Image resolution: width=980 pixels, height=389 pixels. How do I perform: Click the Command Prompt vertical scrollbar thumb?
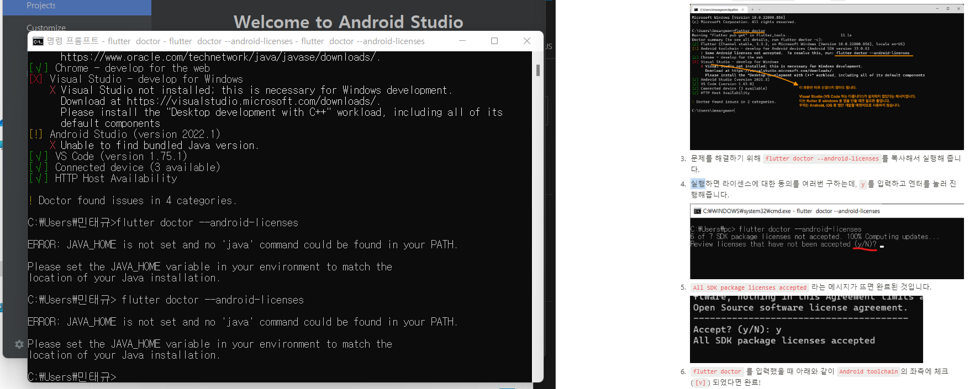click(x=538, y=70)
